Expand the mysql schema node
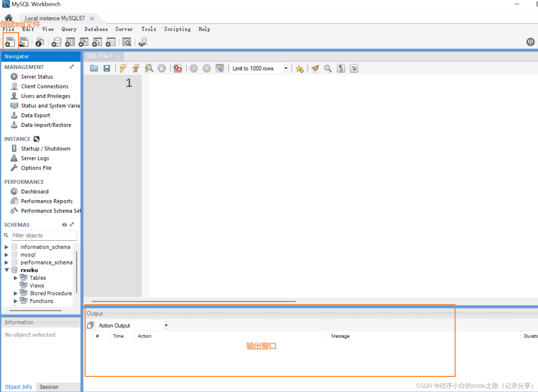Screen dimensions: 538x392 (x=6, y=255)
